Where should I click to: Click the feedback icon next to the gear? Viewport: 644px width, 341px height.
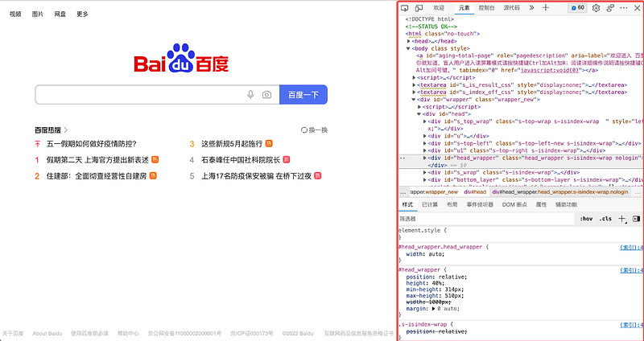click(x=610, y=8)
